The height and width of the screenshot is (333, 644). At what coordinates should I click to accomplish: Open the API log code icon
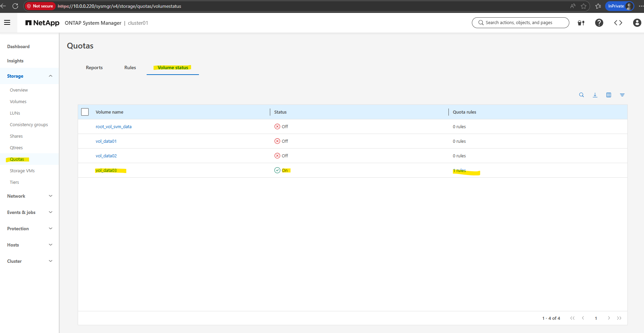coord(618,23)
